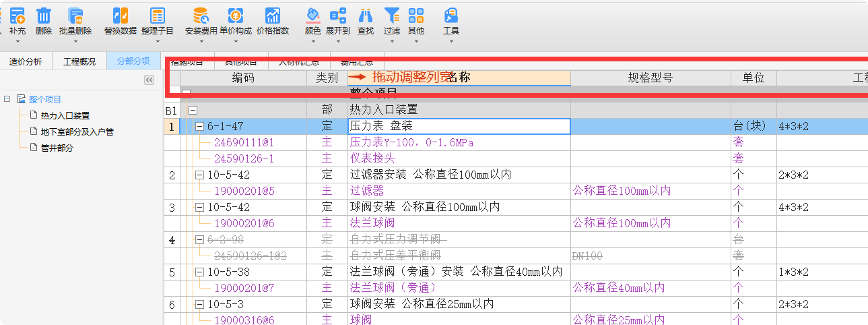This screenshot has height=325, width=868.
Task: Click name cell 仪表接头
Action: [x=459, y=158]
